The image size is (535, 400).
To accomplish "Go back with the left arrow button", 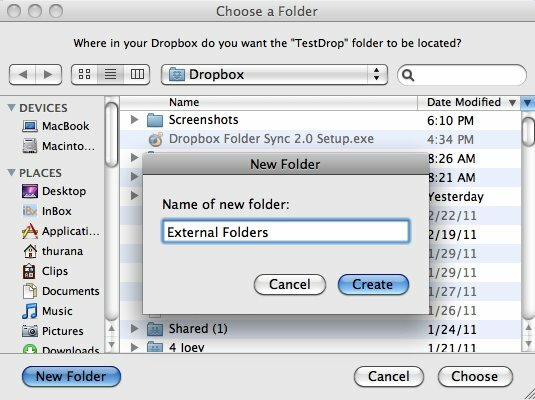I will click(x=23, y=74).
